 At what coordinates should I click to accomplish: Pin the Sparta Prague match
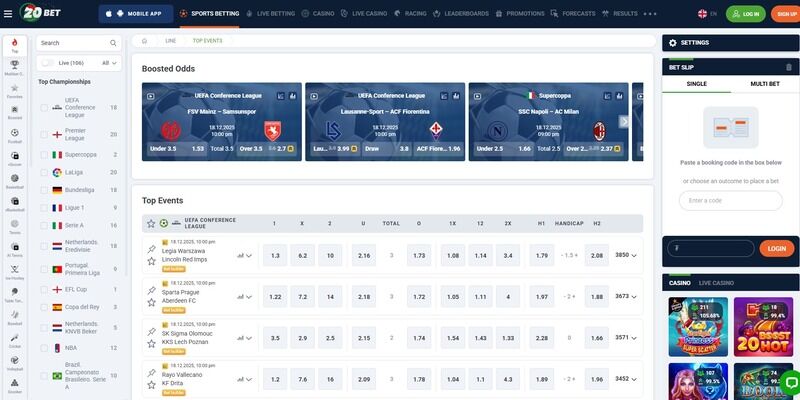[x=152, y=290]
